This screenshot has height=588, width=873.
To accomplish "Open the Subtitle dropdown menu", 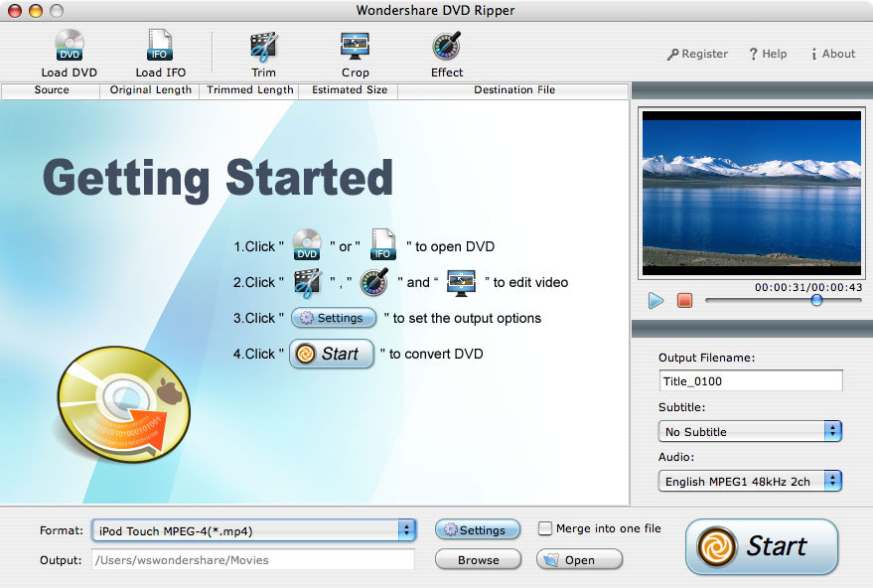I will pos(750,431).
